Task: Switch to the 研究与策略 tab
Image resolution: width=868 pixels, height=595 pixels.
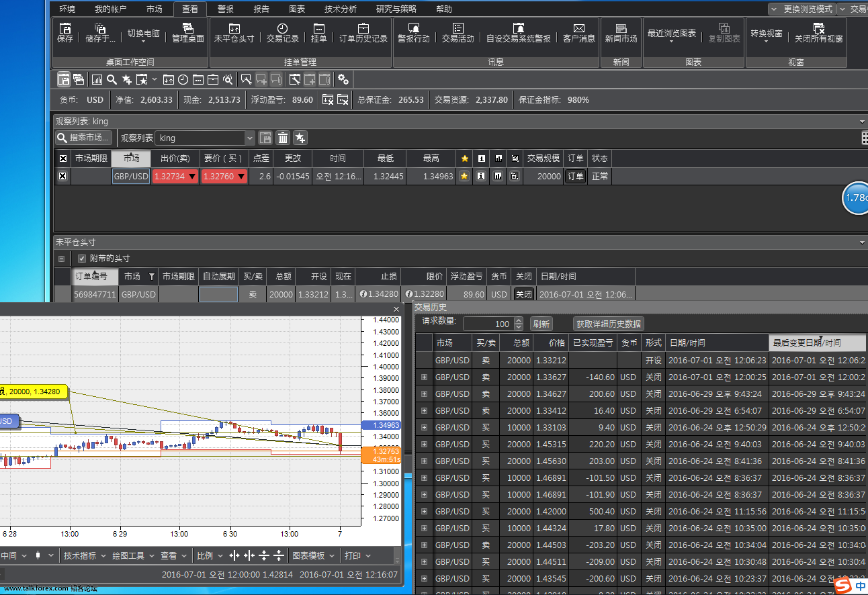Action: point(396,9)
